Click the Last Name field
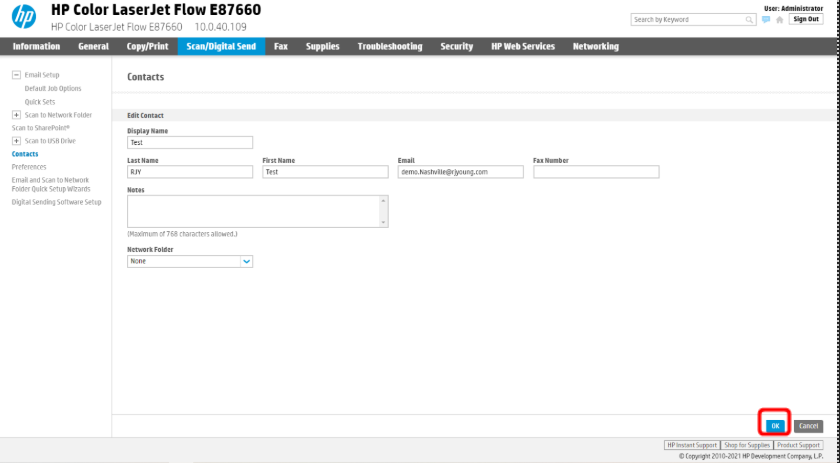 190,172
